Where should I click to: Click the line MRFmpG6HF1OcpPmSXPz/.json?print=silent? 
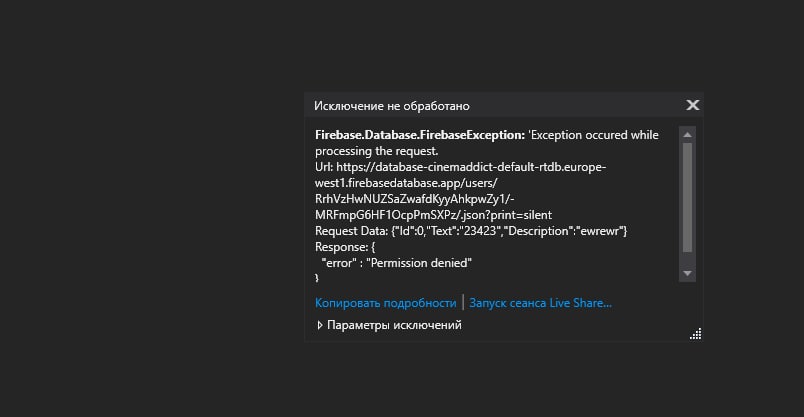(x=433, y=215)
